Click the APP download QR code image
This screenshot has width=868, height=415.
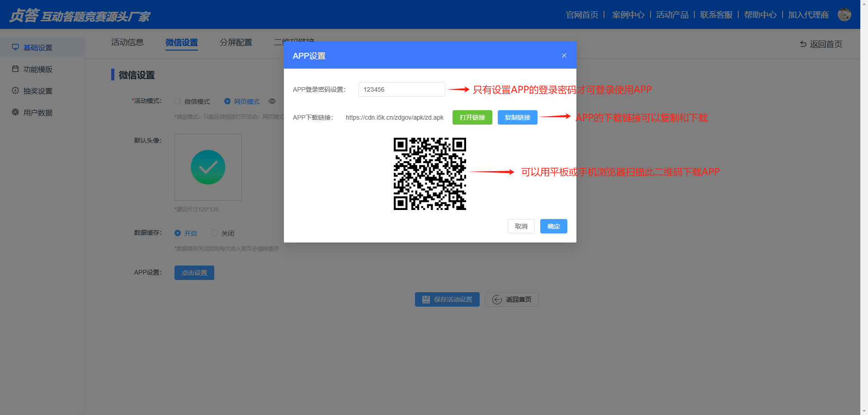(x=430, y=174)
